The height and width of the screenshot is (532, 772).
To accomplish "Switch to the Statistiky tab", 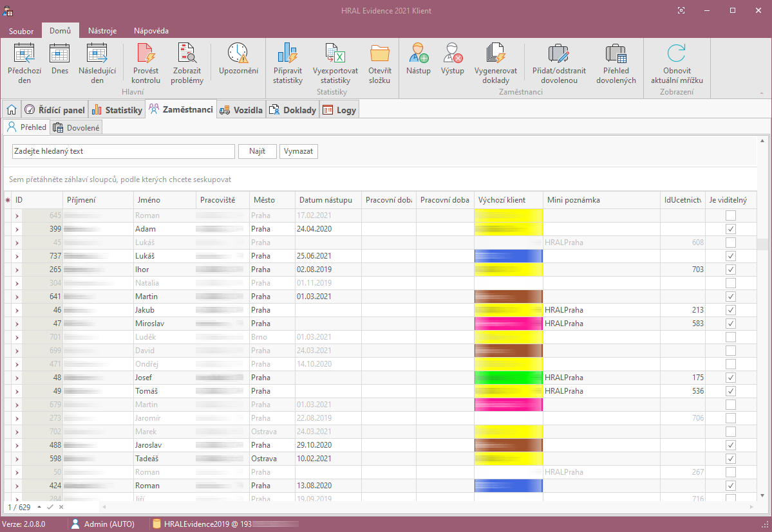I will click(x=117, y=109).
